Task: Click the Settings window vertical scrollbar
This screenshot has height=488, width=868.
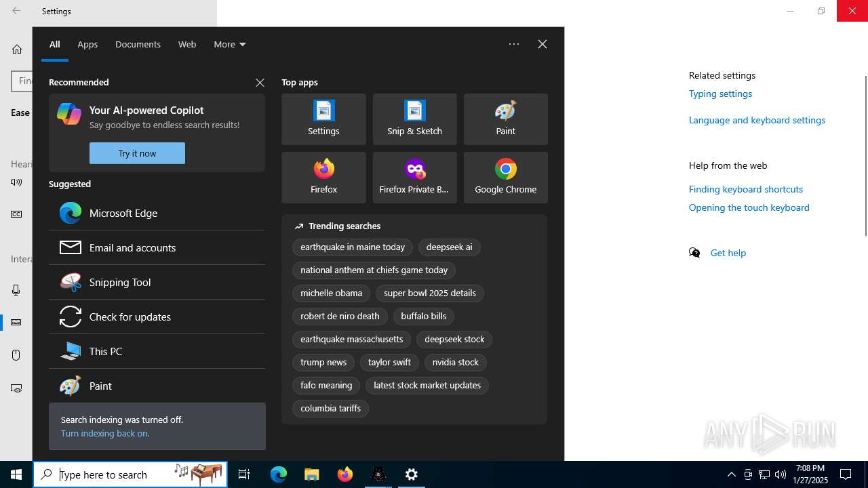Action: click(x=865, y=156)
